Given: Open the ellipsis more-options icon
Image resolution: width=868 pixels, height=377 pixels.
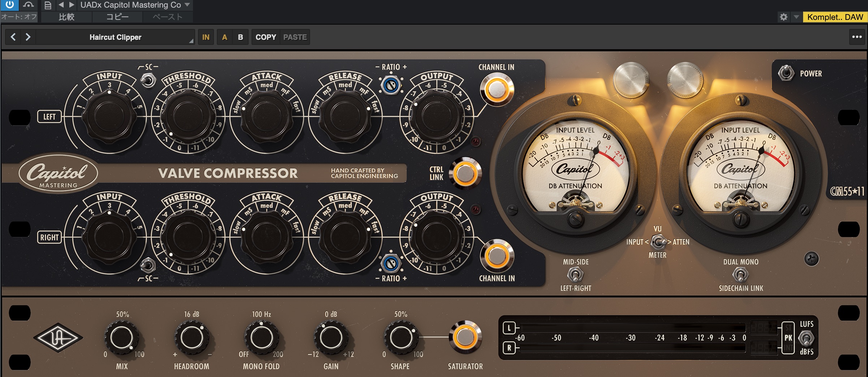Looking at the screenshot, I should click(x=856, y=36).
